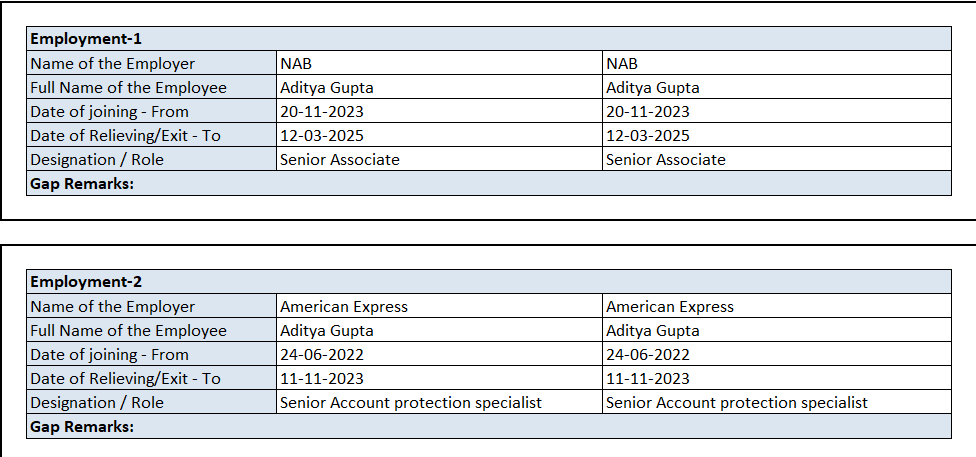Click Employment-1 relieving date 12-03-2025 second column
976x457 pixels.
coord(776,135)
